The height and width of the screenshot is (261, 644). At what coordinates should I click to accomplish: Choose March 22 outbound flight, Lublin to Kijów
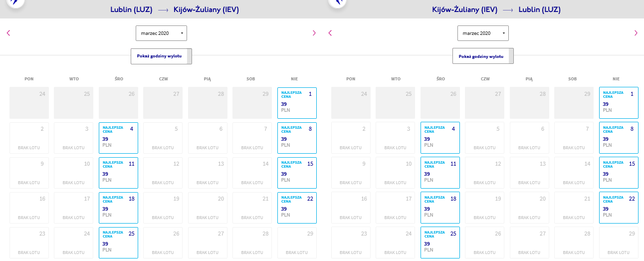[x=297, y=208]
